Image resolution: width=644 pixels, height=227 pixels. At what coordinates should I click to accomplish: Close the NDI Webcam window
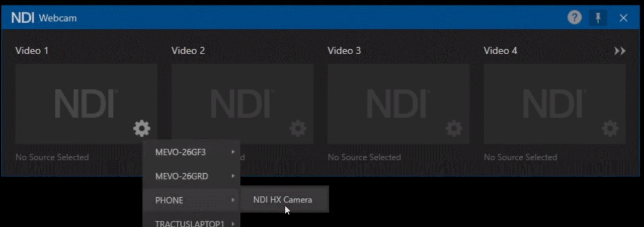pyautogui.click(x=623, y=18)
